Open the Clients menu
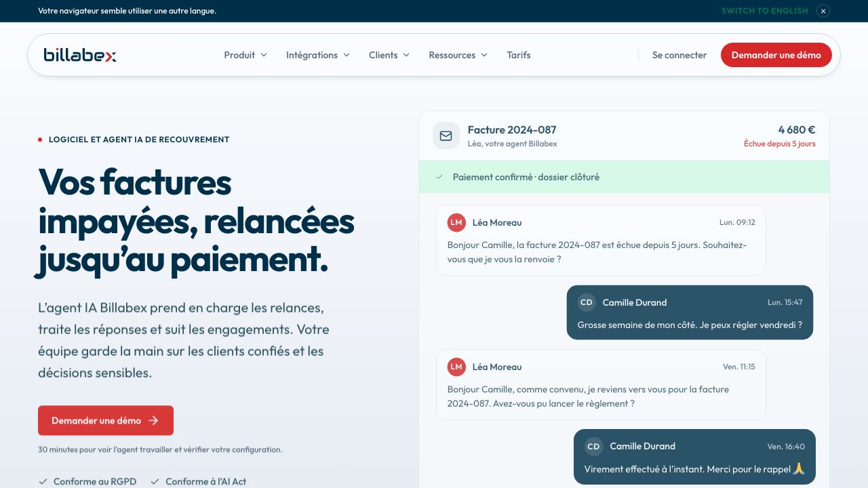 389,55
